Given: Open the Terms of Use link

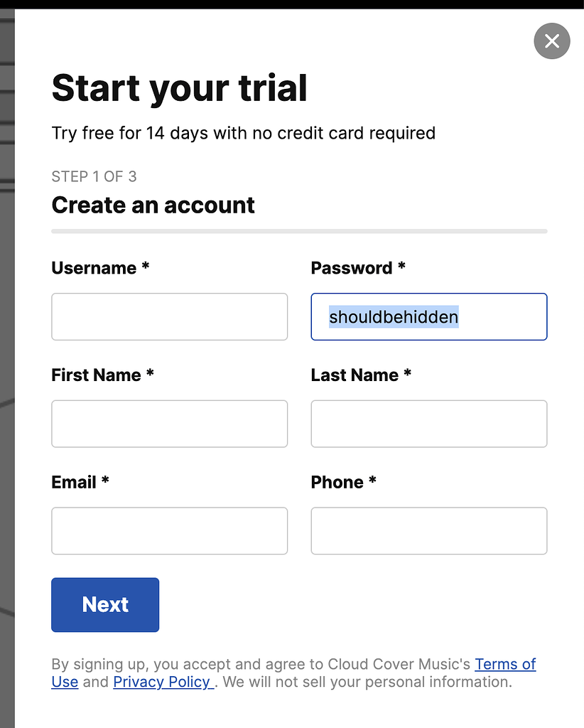Looking at the screenshot, I should [505, 664].
